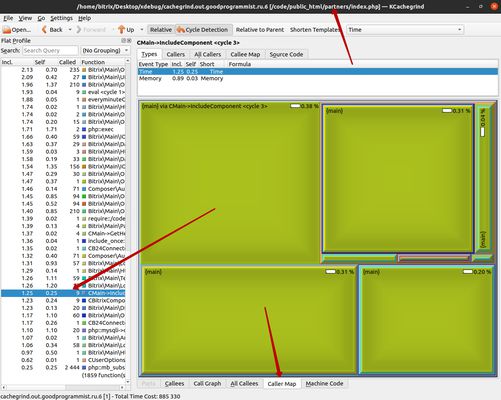The image size is (501, 400).
Task: Switch to the Call Graph tab
Action: 207,384
